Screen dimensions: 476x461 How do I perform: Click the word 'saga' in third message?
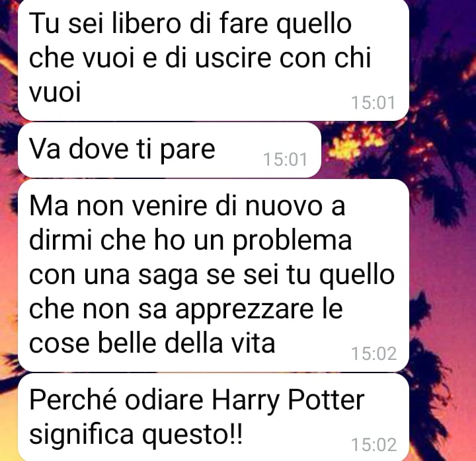point(167,276)
